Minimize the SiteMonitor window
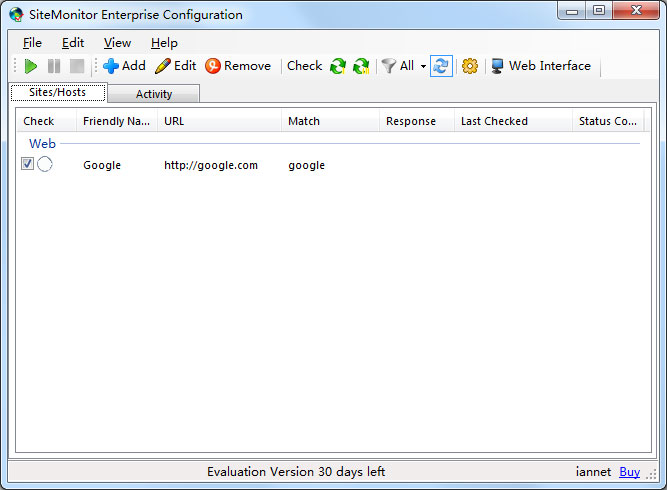Image resolution: width=667 pixels, height=490 pixels. point(571,11)
